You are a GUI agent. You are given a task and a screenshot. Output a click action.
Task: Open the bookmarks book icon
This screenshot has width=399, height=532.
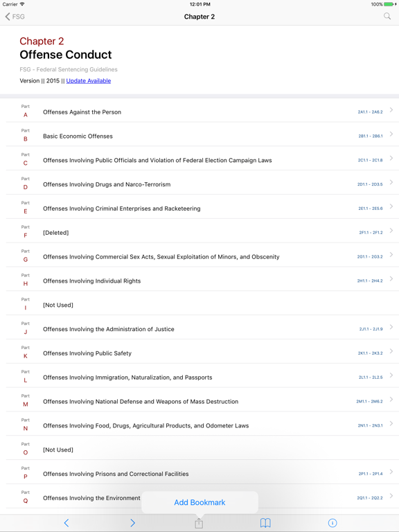pos(265,523)
